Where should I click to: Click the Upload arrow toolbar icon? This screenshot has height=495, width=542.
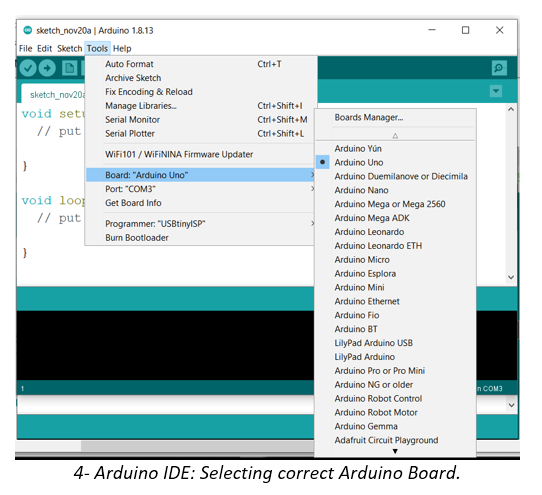(x=47, y=68)
